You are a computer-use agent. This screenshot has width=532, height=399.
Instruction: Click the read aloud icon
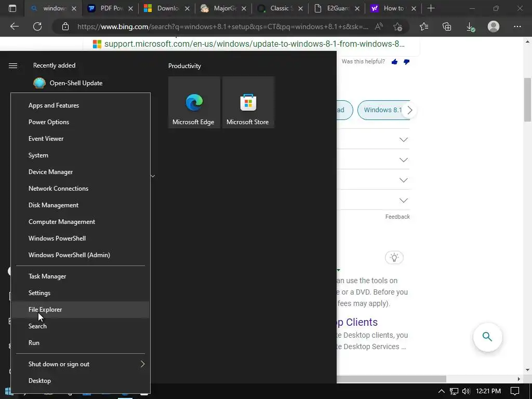point(379,26)
